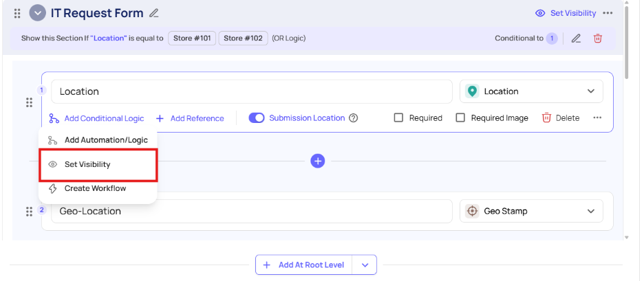Viewport: 644px width, 281px height.
Task: Choose Create Workflow from the popup menu
Action: 95,188
